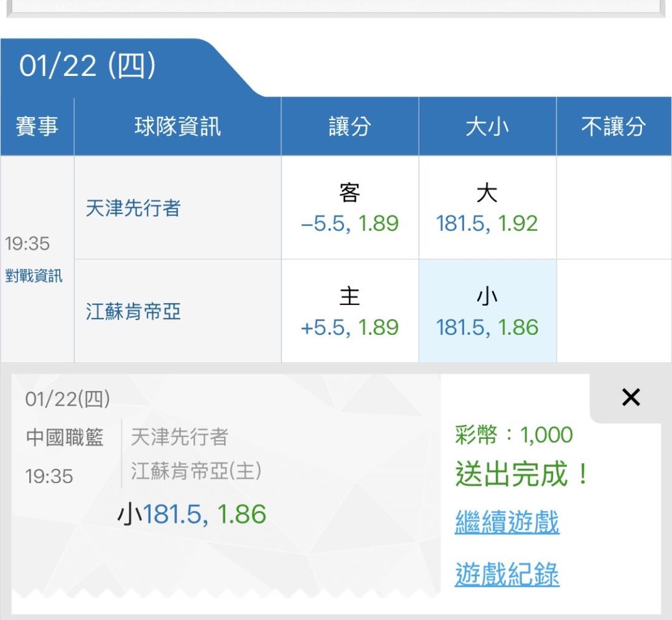Viewport: 672px width, 620px height.
Task: Select the 客 -5.5 handicap odds cell
Action: coord(350,209)
